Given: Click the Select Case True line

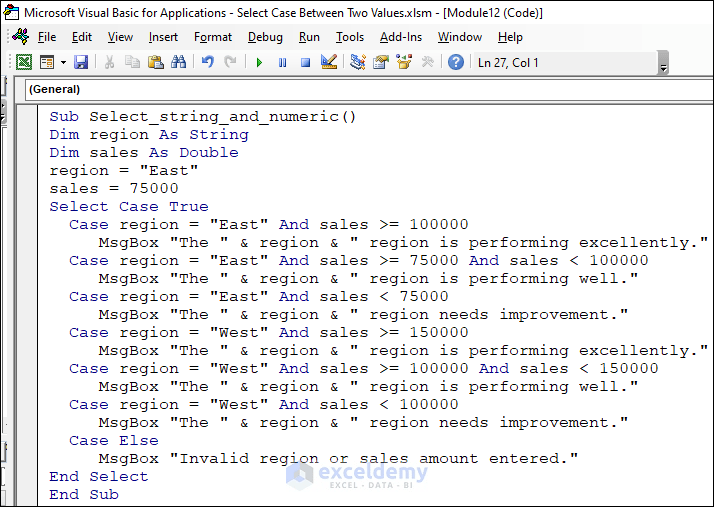Looking at the screenshot, I should click(129, 207).
